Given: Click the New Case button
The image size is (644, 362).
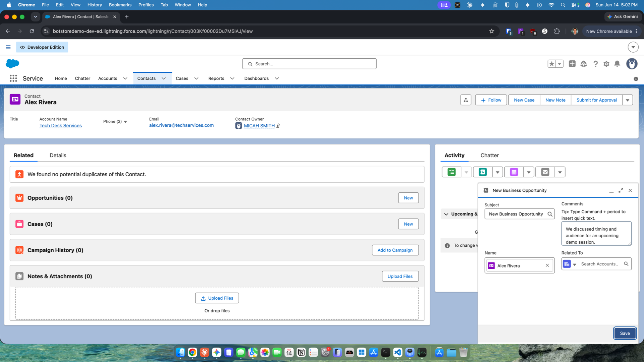Looking at the screenshot, I should tap(524, 100).
